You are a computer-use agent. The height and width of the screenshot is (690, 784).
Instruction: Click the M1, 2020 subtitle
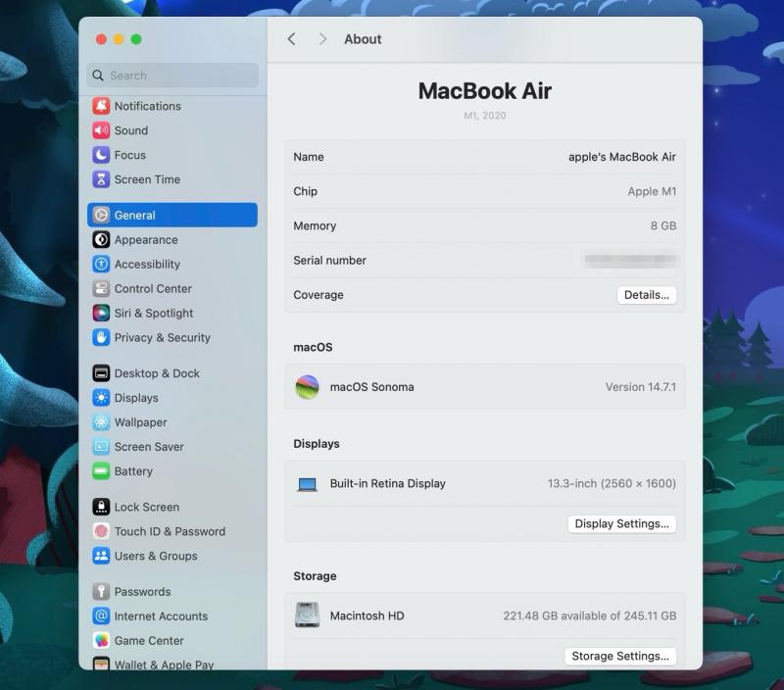point(484,116)
